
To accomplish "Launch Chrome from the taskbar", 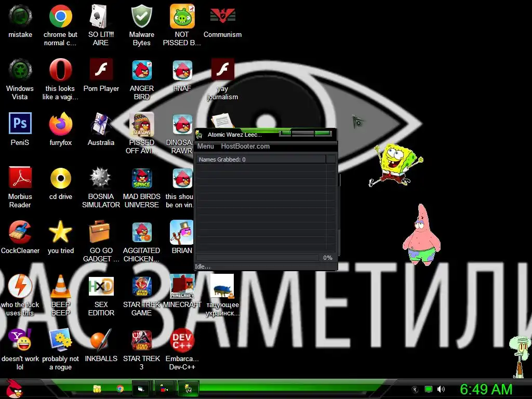I will [120, 389].
